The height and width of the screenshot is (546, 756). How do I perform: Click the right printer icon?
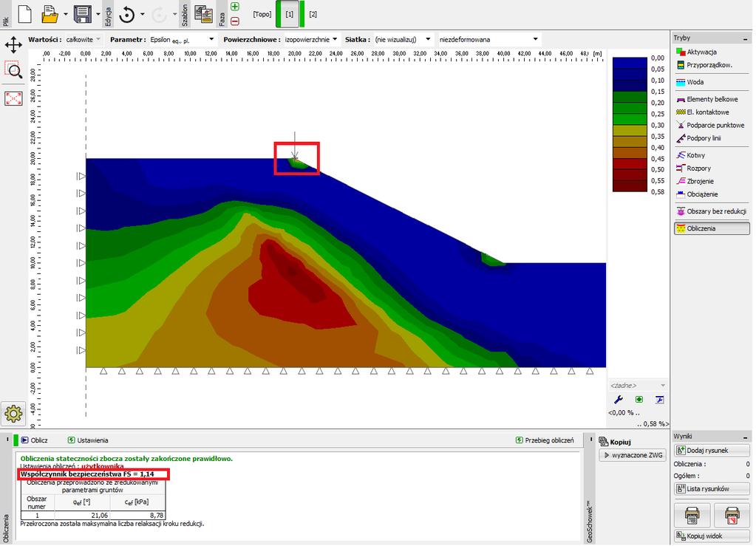(x=732, y=515)
